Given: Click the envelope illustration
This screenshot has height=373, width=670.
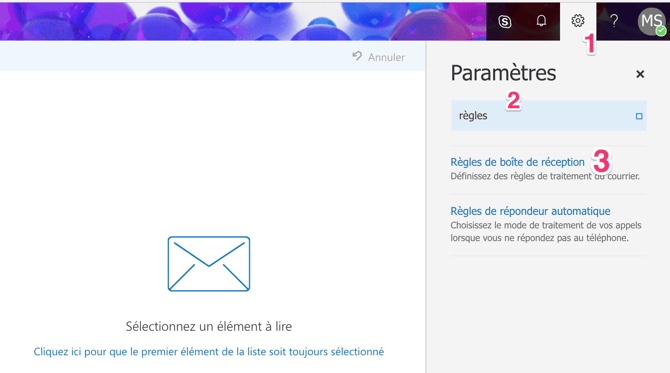Looking at the screenshot, I should click(209, 264).
